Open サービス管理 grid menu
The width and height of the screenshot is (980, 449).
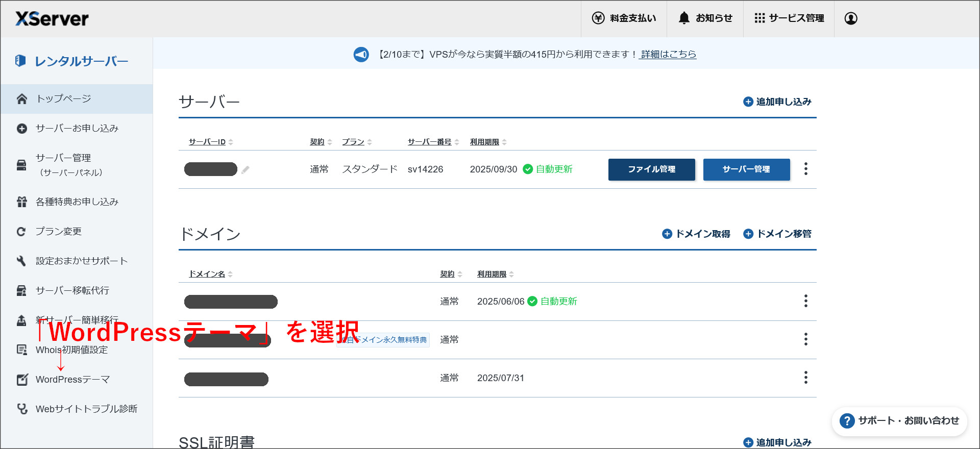pos(789,18)
